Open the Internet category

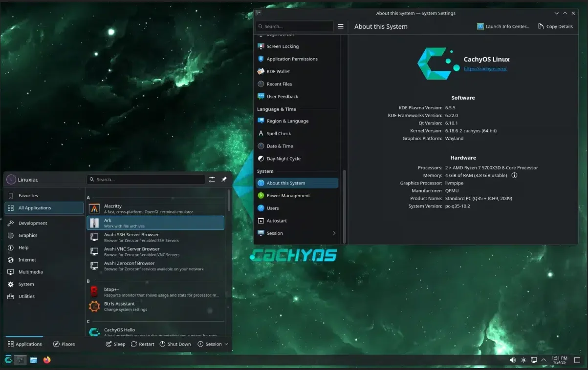pyautogui.click(x=44, y=260)
